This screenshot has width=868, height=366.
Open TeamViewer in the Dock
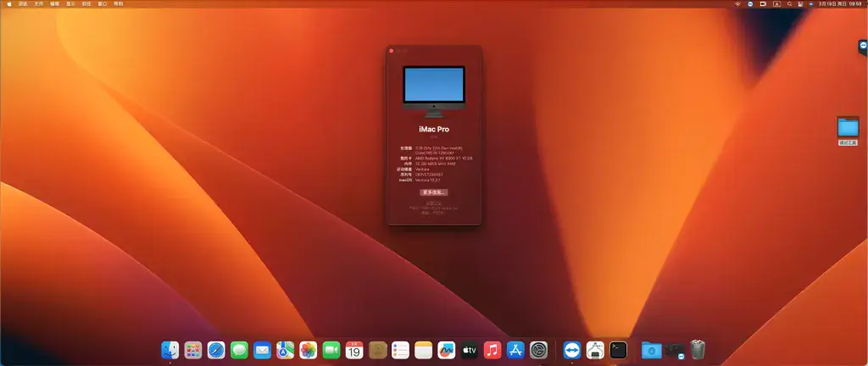click(572, 350)
